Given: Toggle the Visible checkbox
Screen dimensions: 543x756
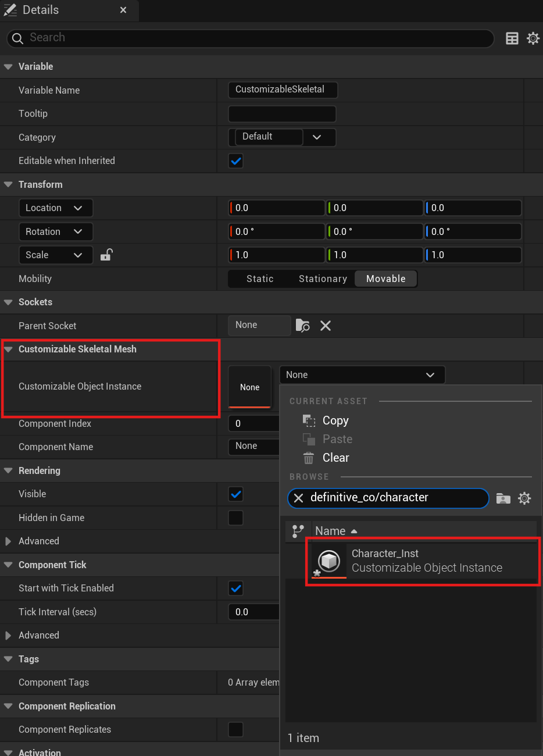Looking at the screenshot, I should (236, 494).
